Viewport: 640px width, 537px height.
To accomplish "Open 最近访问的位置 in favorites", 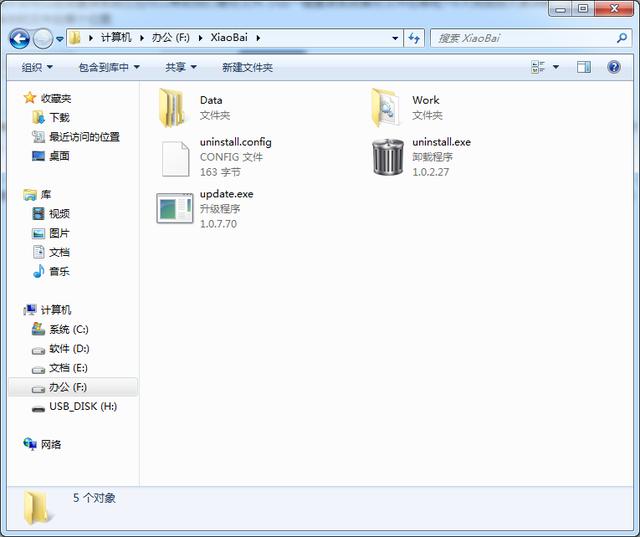I will click(84, 137).
